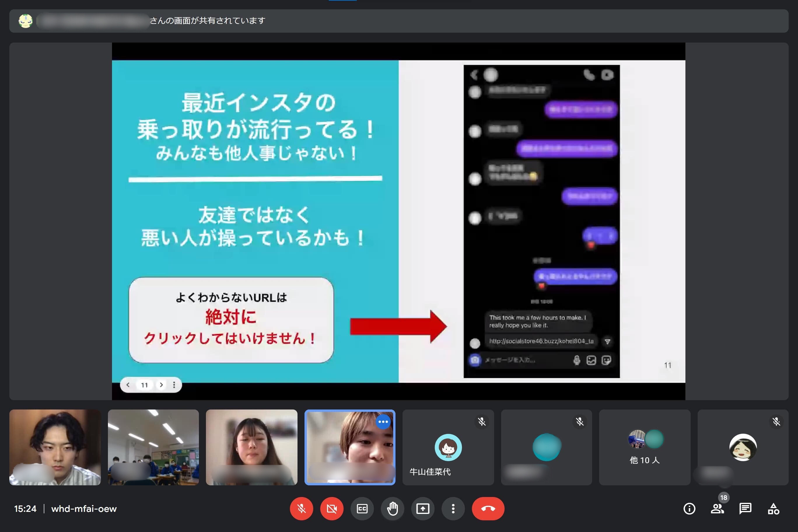Select the tile with smiling cartoon face avatar
The image size is (798, 532).
tap(743, 447)
